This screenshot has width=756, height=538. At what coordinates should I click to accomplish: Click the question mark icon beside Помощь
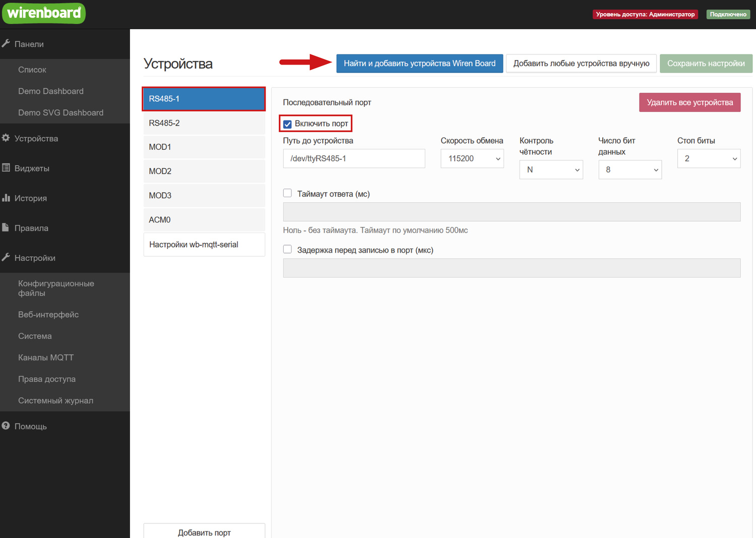pos(6,426)
